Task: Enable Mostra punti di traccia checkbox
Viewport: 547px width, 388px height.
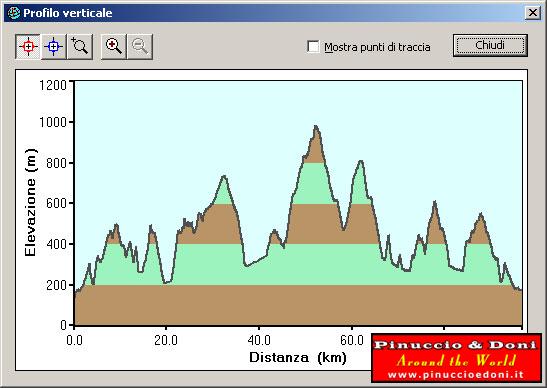Action: coord(313,46)
